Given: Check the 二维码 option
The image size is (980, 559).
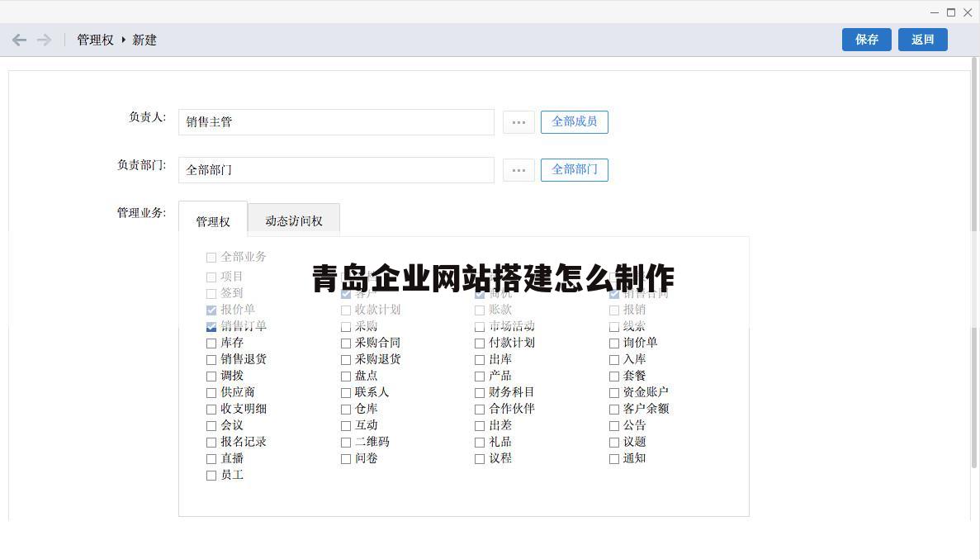Looking at the screenshot, I should coord(345,442).
